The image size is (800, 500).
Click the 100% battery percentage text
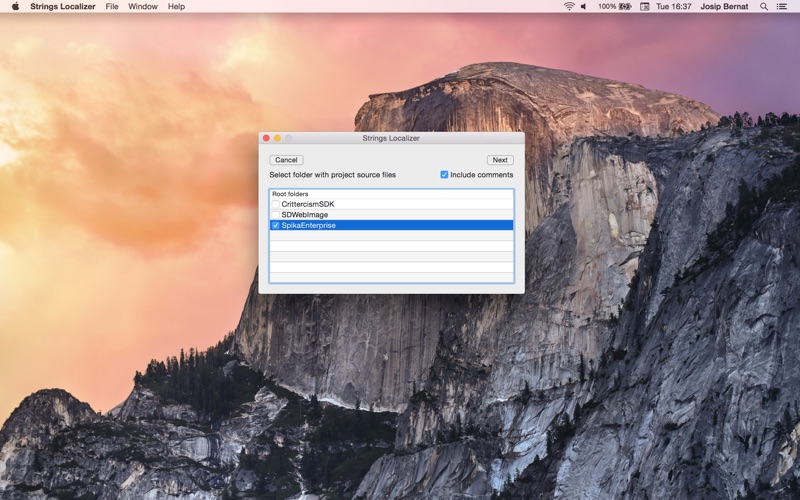pyautogui.click(x=607, y=7)
